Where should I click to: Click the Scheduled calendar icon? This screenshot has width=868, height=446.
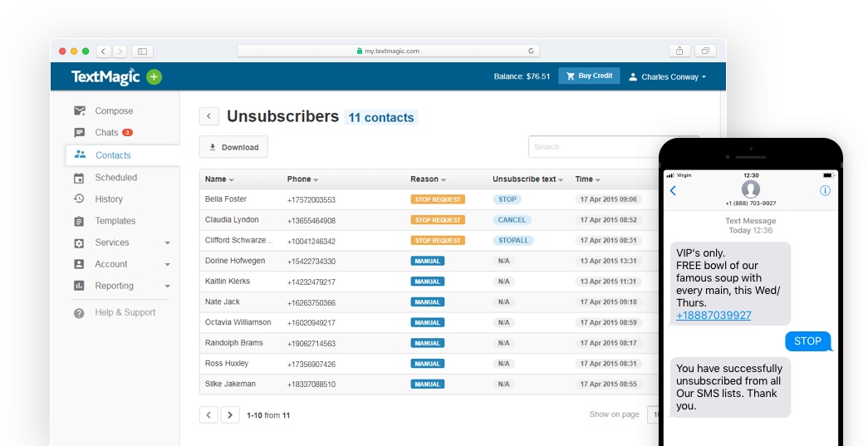tap(79, 178)
